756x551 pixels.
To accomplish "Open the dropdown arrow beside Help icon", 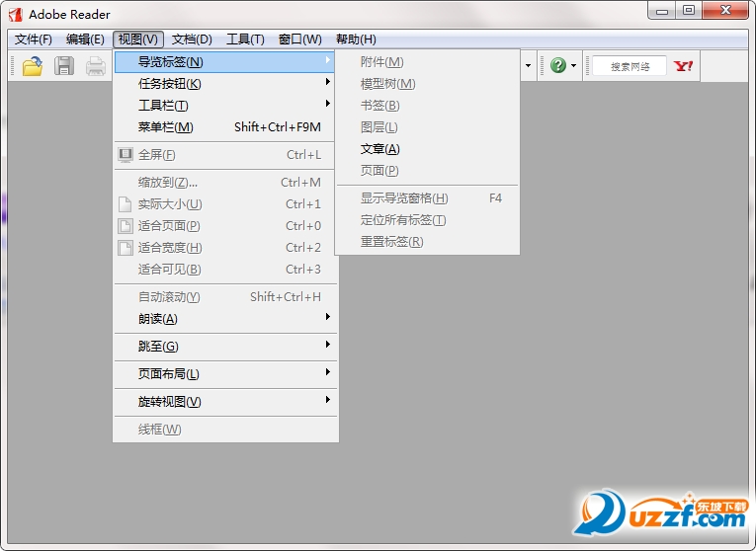I will [574, 65].
